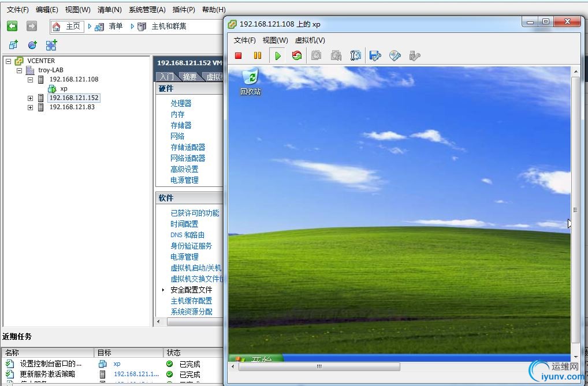Open the Advanced Settings hardware link
588x386 pixels.
pyautogui.click(x=184, y=169)
